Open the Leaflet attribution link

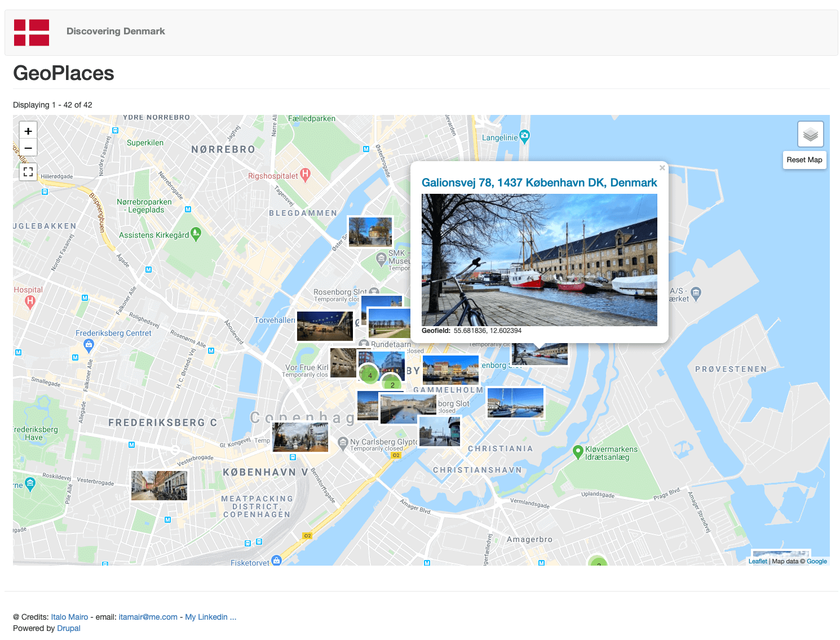757,561
